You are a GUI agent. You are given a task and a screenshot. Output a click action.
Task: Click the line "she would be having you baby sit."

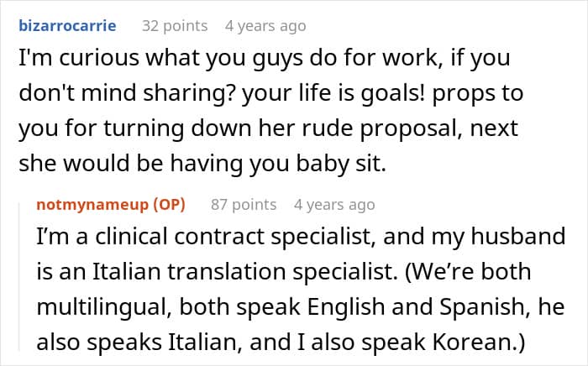click(201, 163)
